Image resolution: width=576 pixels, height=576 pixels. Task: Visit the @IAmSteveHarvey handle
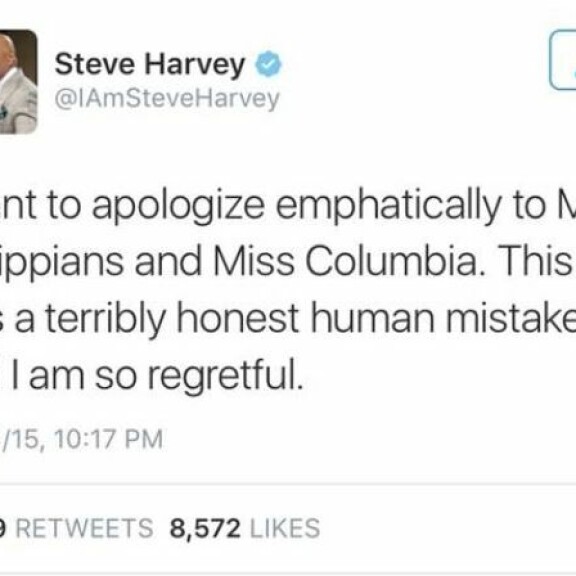[x=167, y=98]
